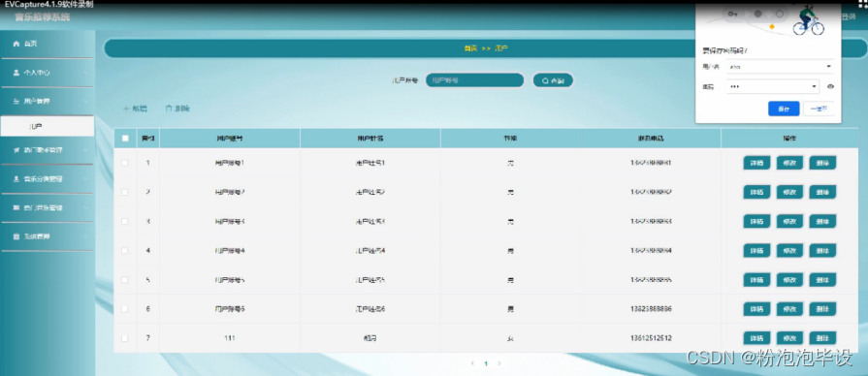The image size is (868, 376).
Task: Tick the select-all checkbox in table header
Action: [125, 139]
